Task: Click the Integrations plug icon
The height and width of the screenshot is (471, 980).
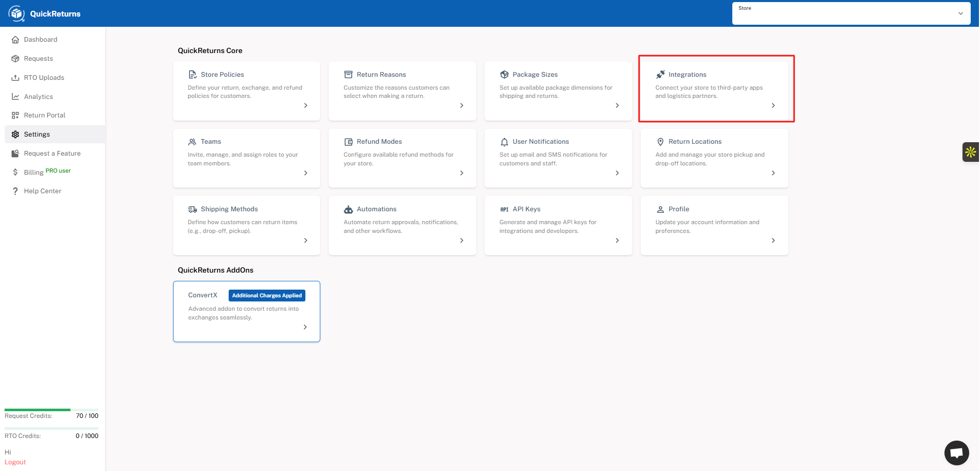Action: (x=660, y=75)
